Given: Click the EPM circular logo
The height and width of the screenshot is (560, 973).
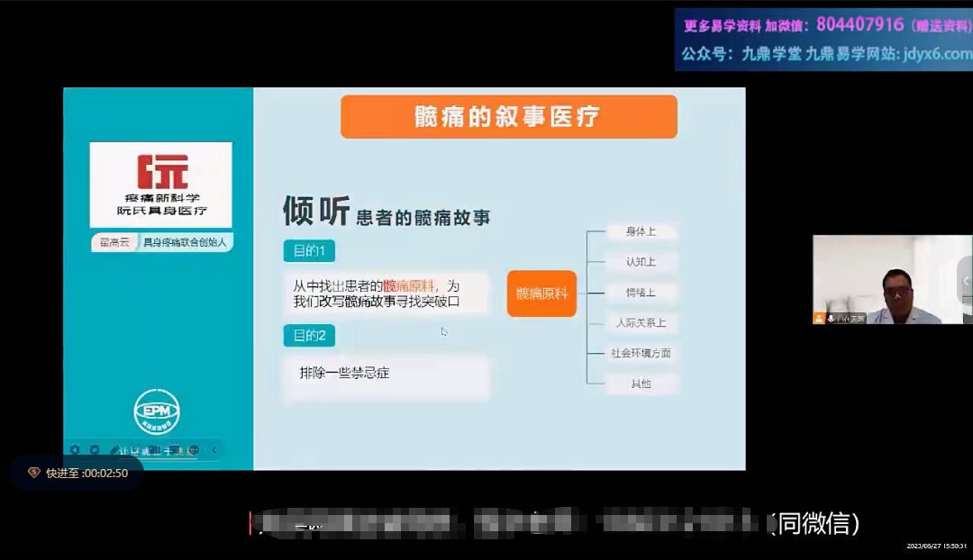Looking at the screenshot, I should [x=157, y=412].
